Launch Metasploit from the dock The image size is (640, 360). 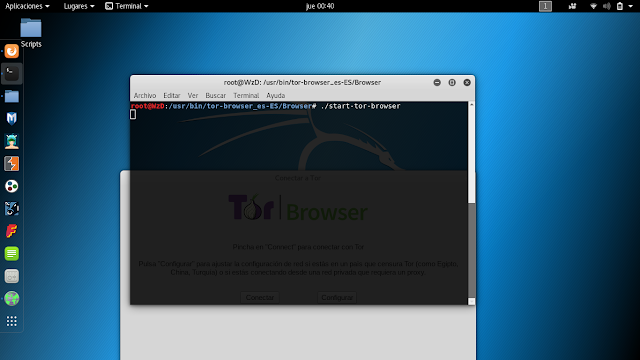tap(11, 118)
